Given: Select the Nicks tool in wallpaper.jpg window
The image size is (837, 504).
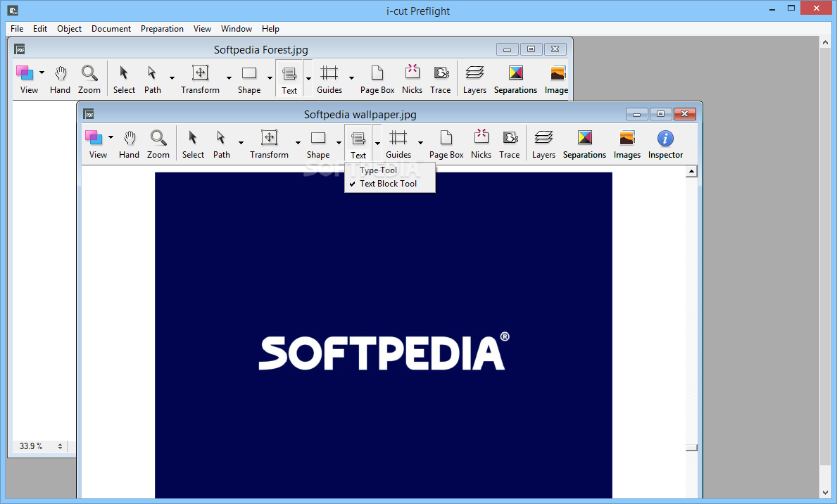Looking at the screenshot, I should click(x=481, y=145).
